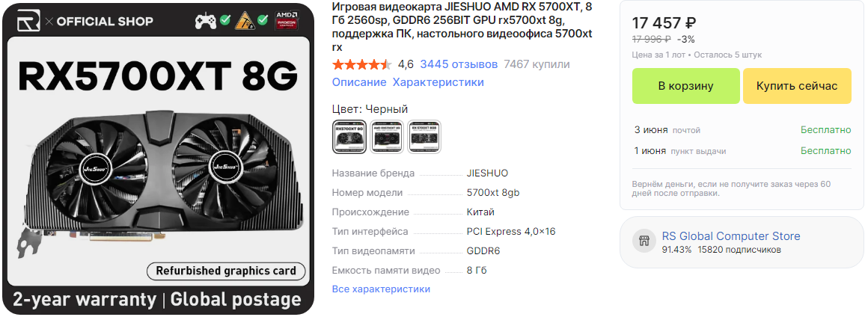Click the AMD Radeon logo badge
The image size is (868, 317).
(287, 20)
